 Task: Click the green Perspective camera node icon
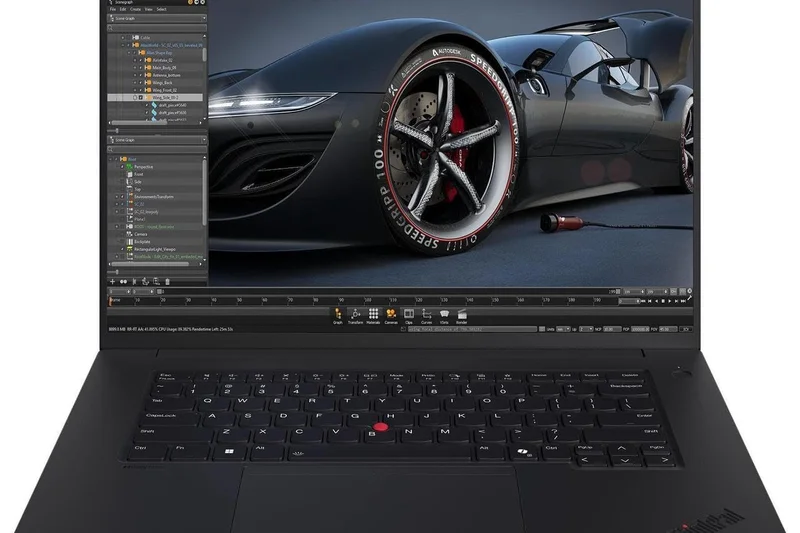[130, 167]
